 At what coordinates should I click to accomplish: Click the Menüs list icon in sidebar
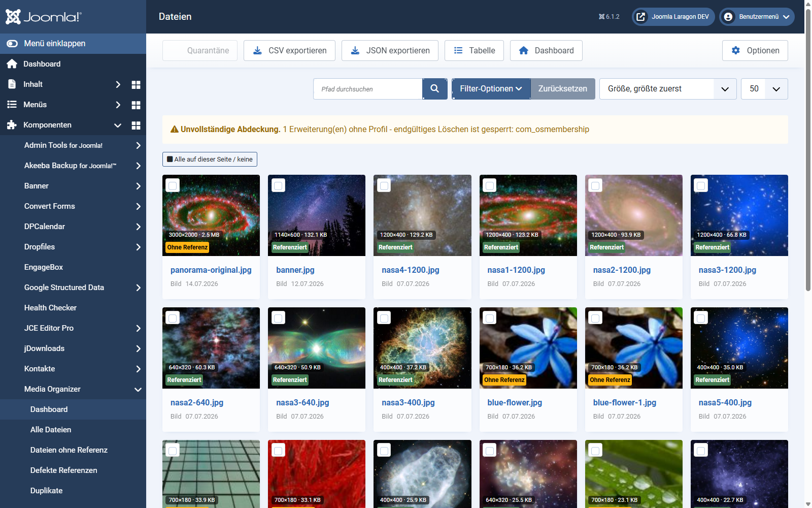coord(12,105)
